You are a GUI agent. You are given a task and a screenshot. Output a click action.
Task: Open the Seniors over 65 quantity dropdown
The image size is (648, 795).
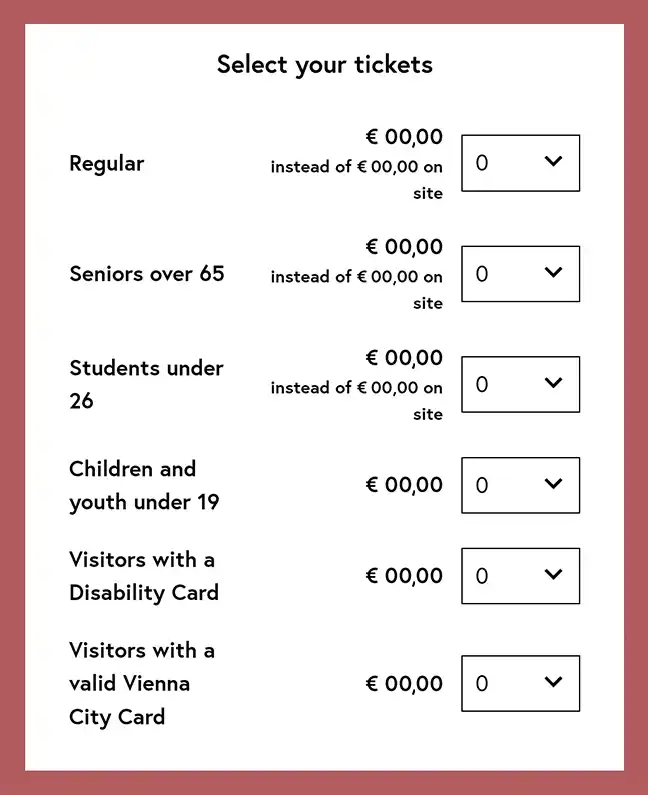click(x=519, y=273)
